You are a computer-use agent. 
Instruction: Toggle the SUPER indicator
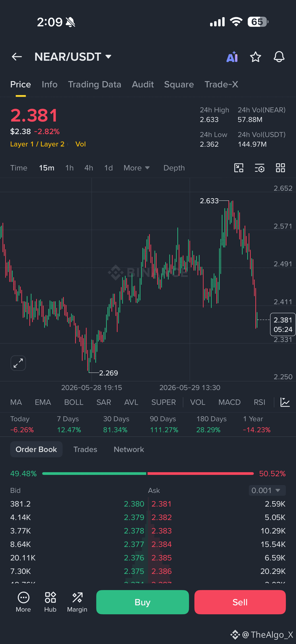click(163, 402)
